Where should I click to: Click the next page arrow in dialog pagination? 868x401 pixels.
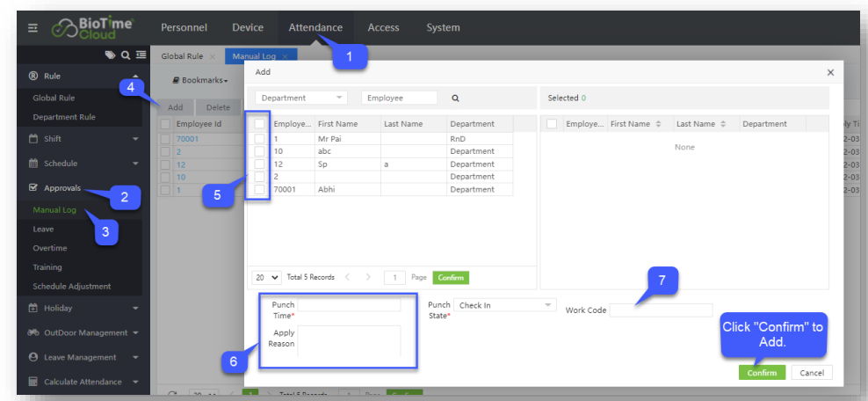tap(368, 277)
